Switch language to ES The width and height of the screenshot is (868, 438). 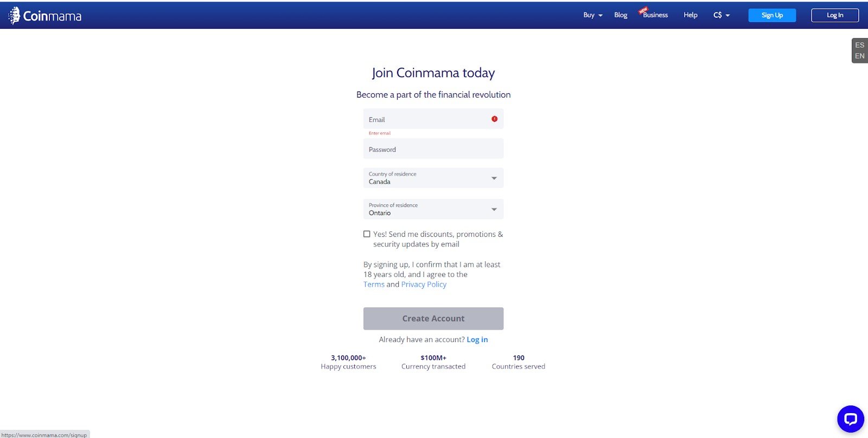pos(859,45)
